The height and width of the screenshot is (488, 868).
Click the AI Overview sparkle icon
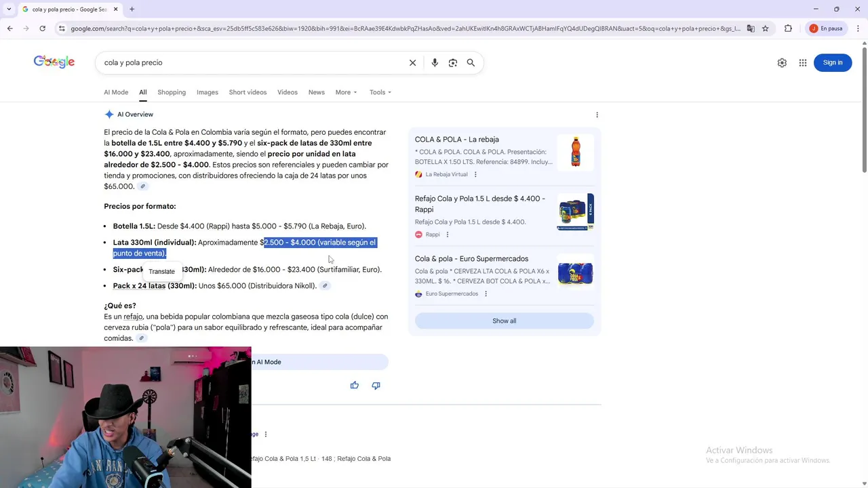tap(109, 115)
